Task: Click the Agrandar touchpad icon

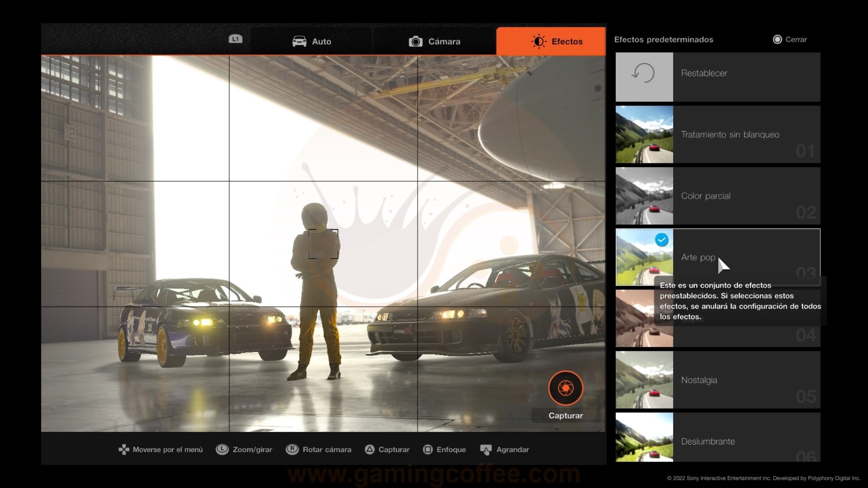Action: pyautogui.click(x=486, y=450)
